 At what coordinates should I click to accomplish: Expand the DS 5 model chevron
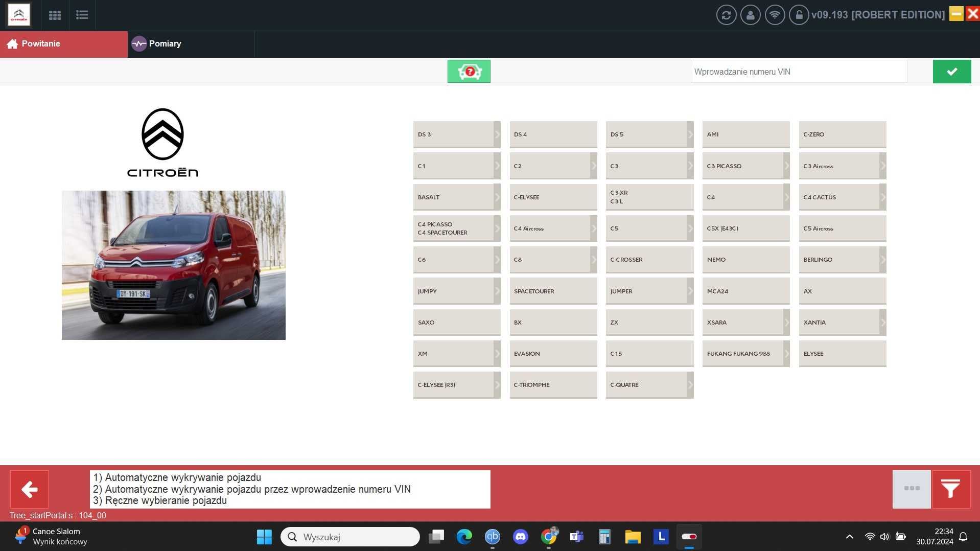[690, 134]
